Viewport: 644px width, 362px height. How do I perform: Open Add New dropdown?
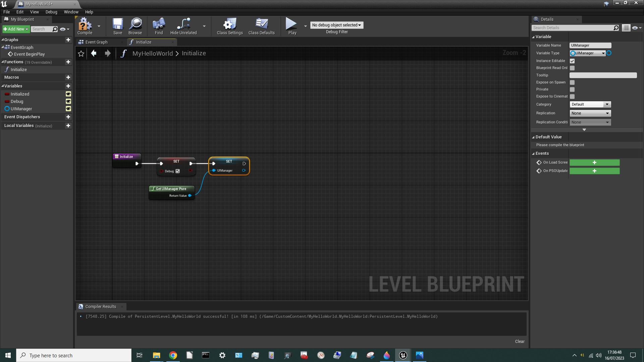point(16,29)
